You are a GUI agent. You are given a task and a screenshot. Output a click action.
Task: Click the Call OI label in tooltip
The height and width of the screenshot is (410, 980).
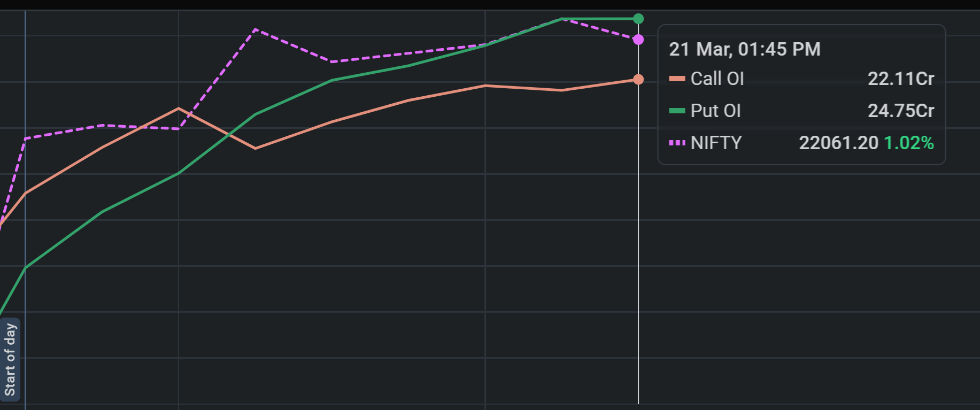[x=717, y=79]
